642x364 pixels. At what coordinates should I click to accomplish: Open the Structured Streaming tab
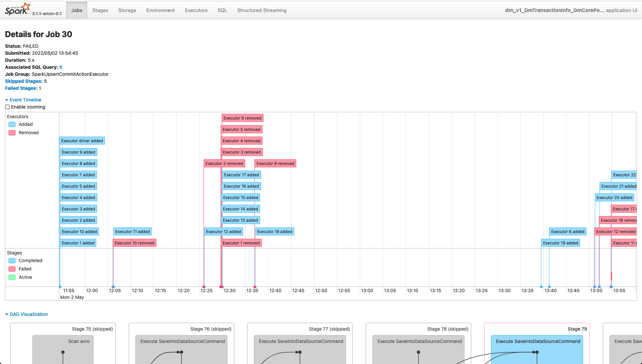pyautogui.click(x=261, y=10)
